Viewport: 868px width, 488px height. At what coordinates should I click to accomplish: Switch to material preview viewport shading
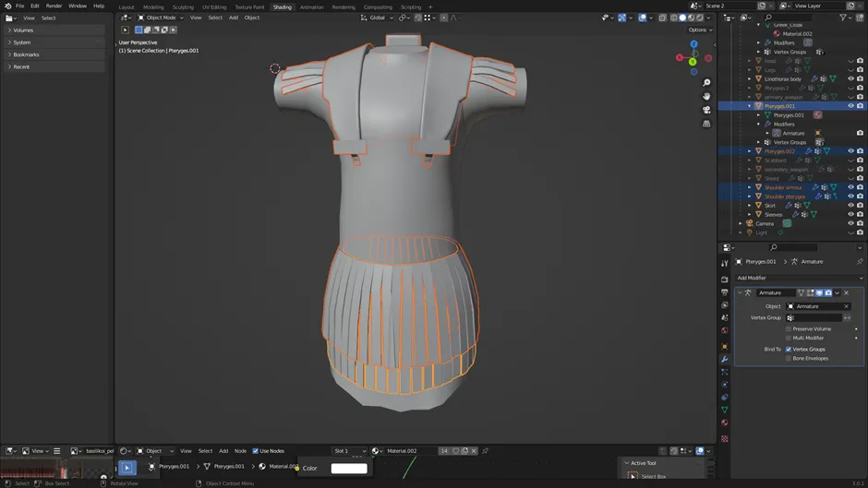point(692,18)
